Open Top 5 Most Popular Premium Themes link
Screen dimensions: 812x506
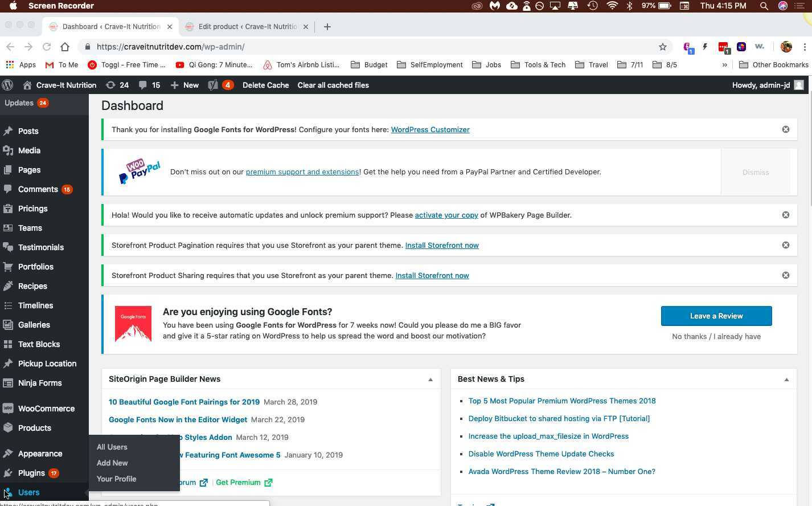tap(562, 401)
